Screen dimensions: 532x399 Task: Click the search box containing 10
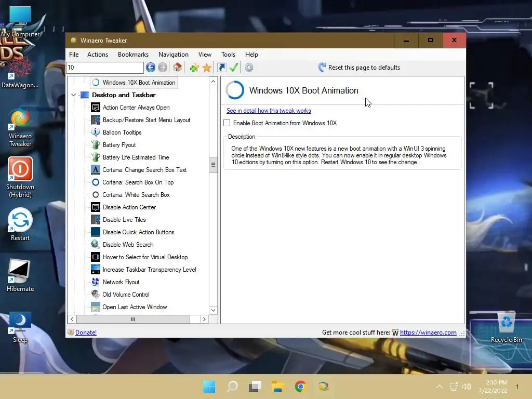105,68
